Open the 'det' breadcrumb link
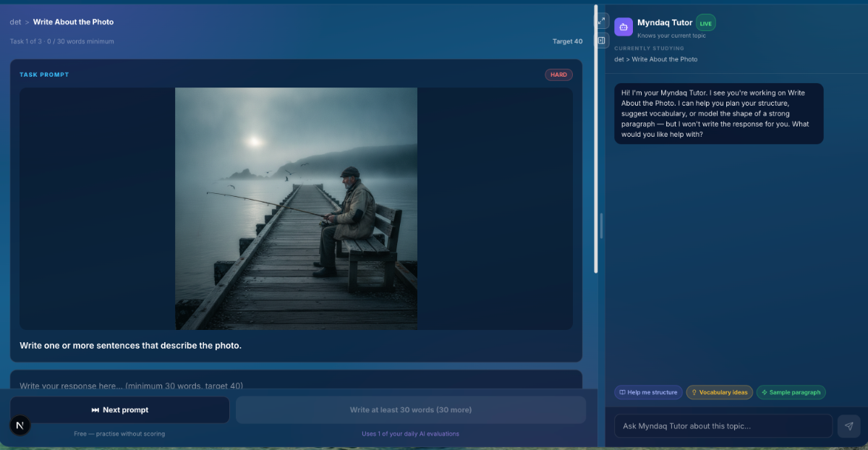 click(15, 22)
